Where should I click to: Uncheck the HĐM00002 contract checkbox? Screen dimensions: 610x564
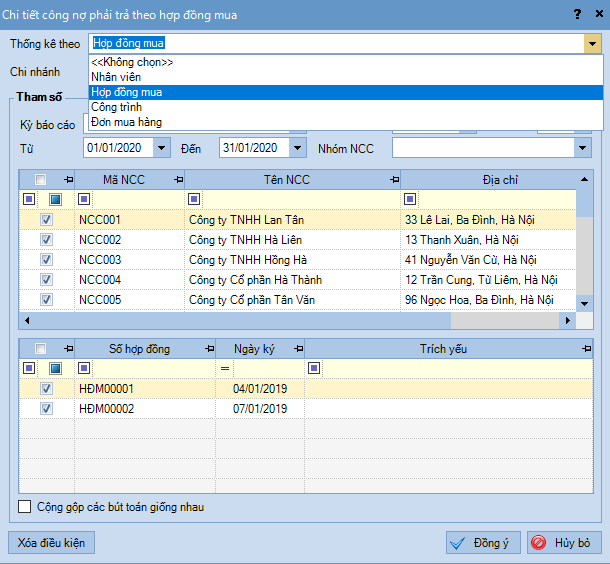[x=46, y=409]
